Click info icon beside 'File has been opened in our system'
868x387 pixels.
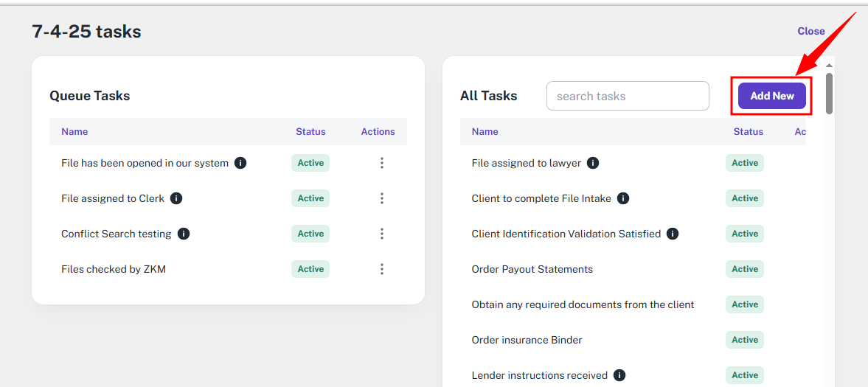tap(240, 163)
